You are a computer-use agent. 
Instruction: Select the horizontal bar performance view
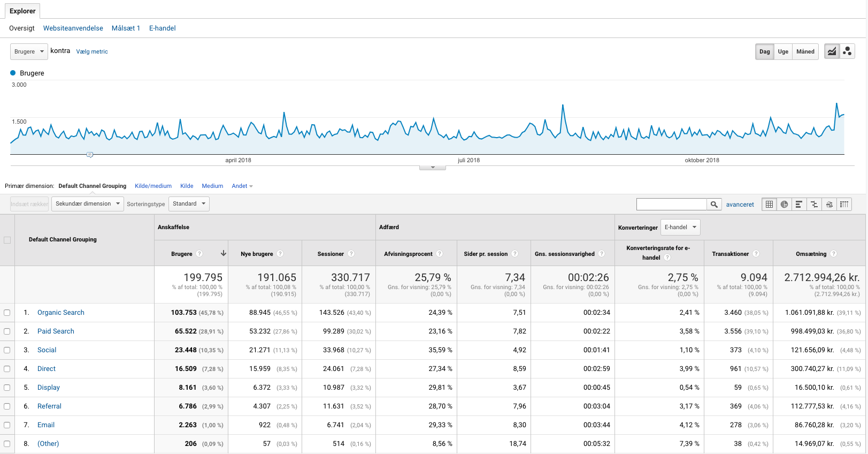[799, 204]
